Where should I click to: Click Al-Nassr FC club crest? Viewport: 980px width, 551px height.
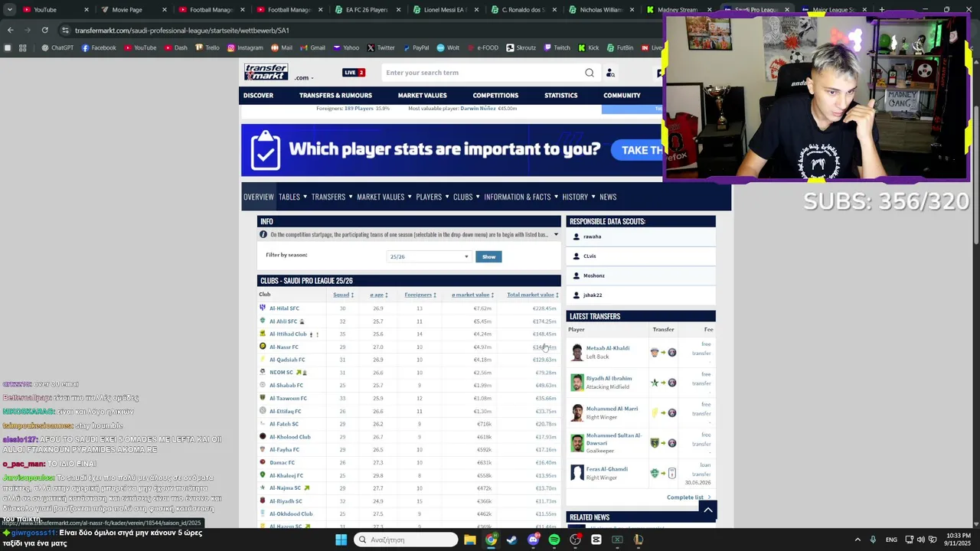263,347
